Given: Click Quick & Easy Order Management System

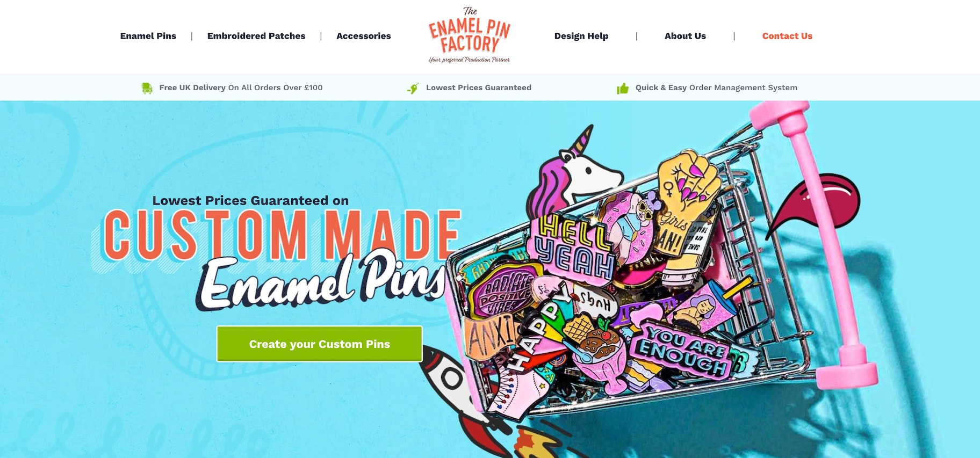Looking at the screenshot, I should pyautogui.click(x=716, y=88).
